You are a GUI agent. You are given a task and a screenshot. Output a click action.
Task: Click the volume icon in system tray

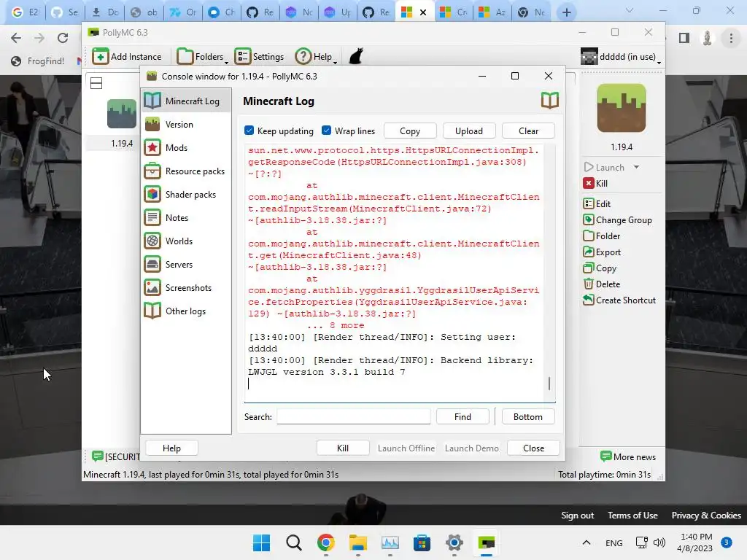coord(659,542)
